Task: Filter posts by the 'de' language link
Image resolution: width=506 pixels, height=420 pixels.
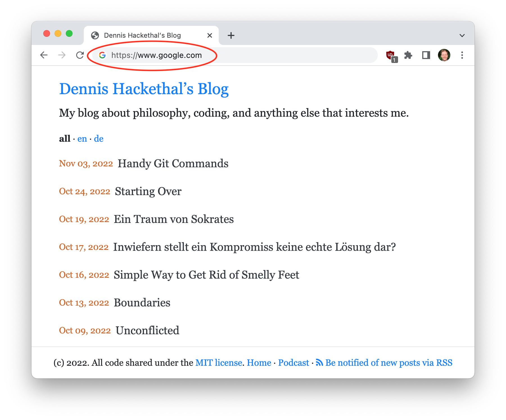Action: [x=99, y=139]
